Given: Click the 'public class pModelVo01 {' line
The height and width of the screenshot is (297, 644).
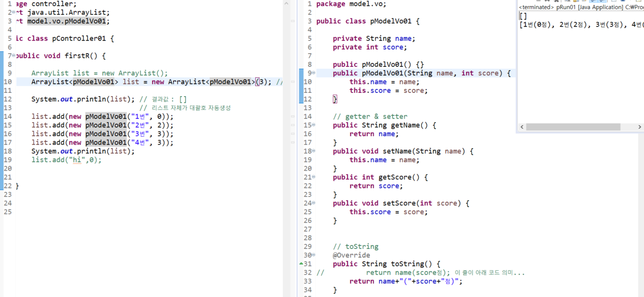Looking at the screenshot, I should 368,21.
